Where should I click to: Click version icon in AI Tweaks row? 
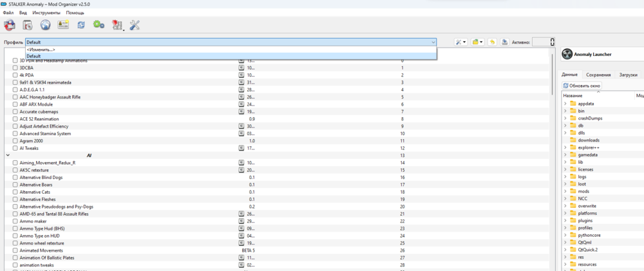coord(241,148)
